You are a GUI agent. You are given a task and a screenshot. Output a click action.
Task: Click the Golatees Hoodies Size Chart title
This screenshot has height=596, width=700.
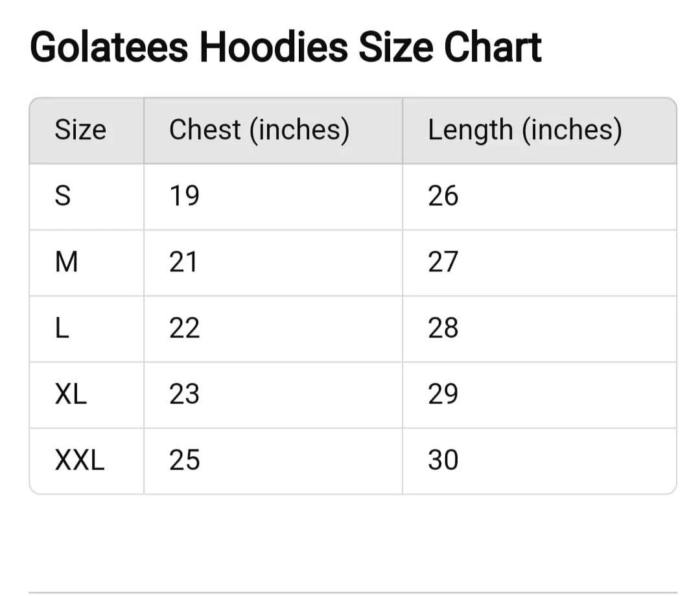285,47
